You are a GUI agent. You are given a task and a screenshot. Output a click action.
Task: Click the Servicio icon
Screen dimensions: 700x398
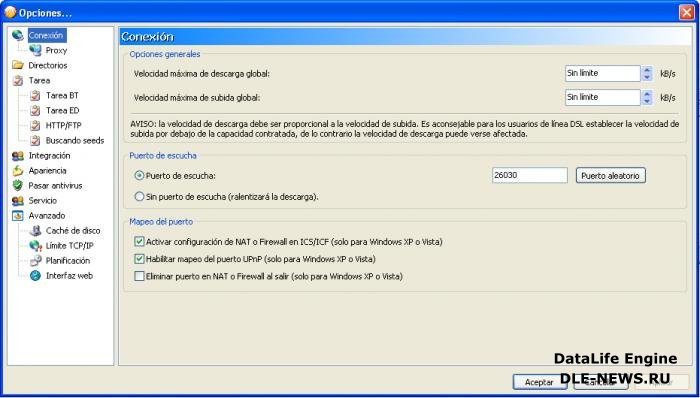(17, 201)
